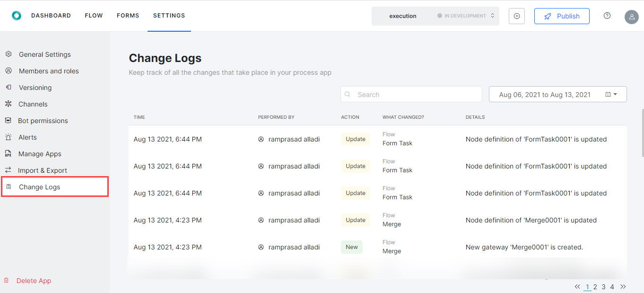Select the Bot permissions icon
This screenshot has height=293, width=644.
(x=9, y=120)
